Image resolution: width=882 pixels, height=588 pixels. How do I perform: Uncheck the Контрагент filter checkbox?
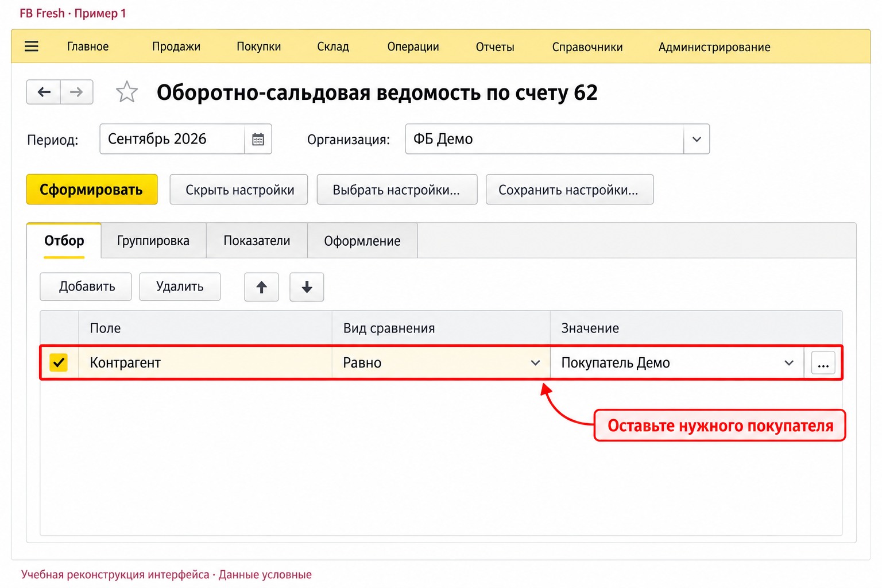pos(59,362)
